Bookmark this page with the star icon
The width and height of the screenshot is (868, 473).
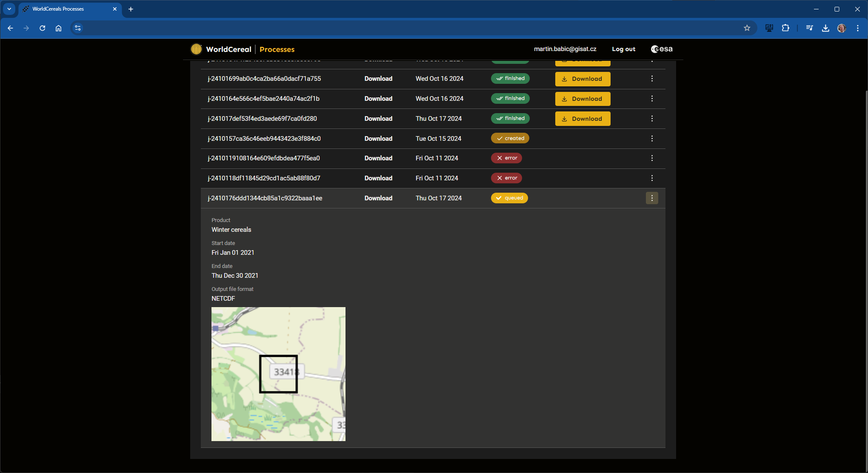747,28
